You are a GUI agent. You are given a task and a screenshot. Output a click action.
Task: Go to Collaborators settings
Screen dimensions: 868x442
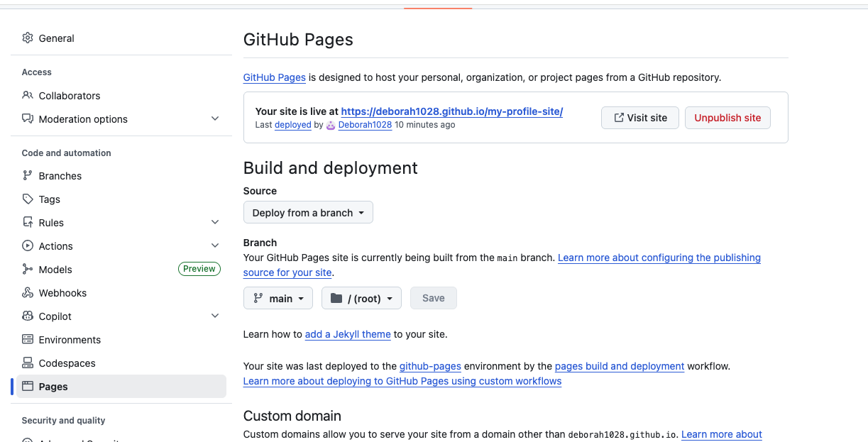coord(121,96)
